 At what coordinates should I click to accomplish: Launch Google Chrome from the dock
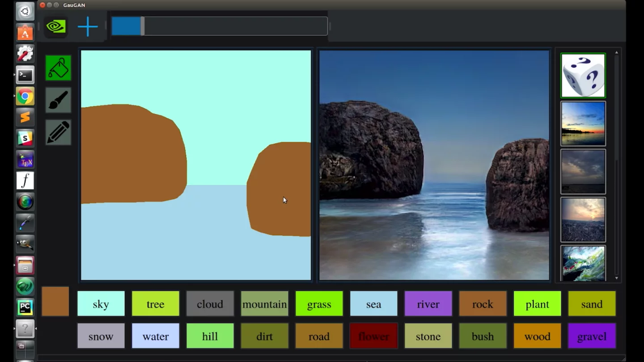click(25, 96)
